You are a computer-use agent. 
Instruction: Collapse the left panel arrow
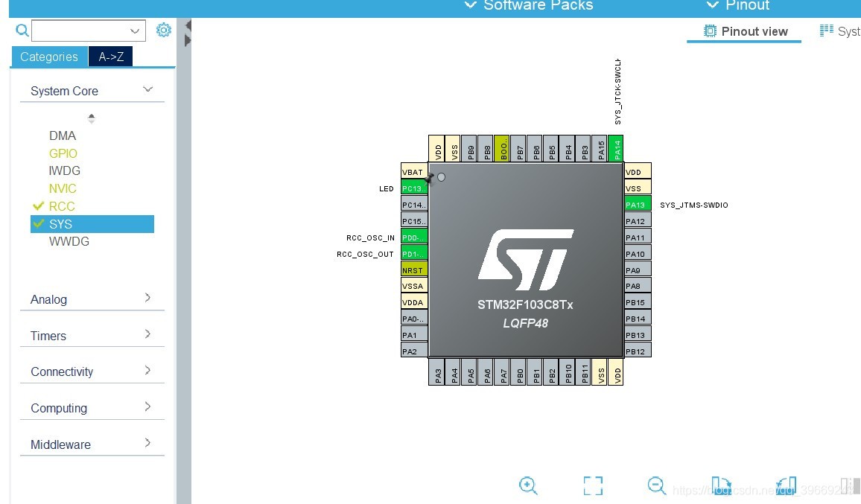pyautogui.click(x=188, y=25)
